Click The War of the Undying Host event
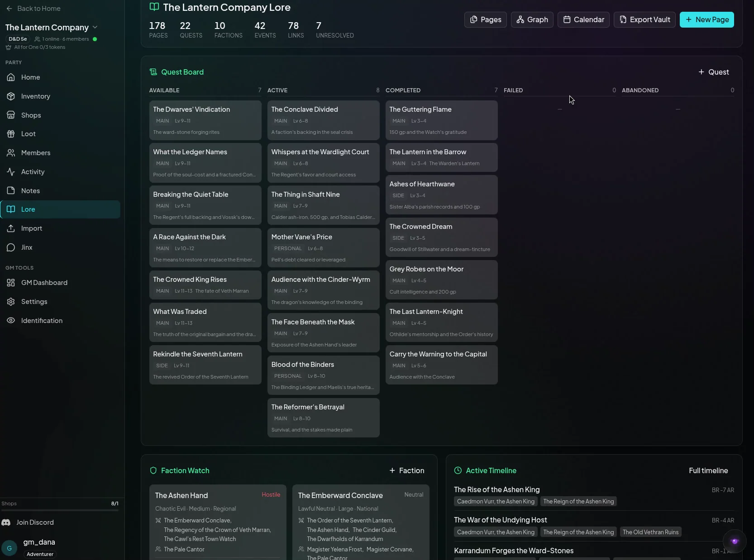 pos(501,520)
